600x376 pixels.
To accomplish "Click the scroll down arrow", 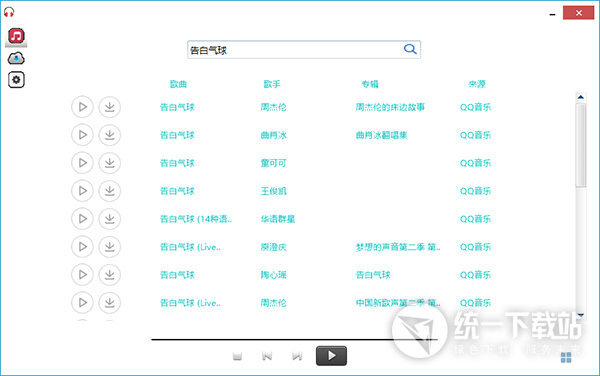I will 580,315.
